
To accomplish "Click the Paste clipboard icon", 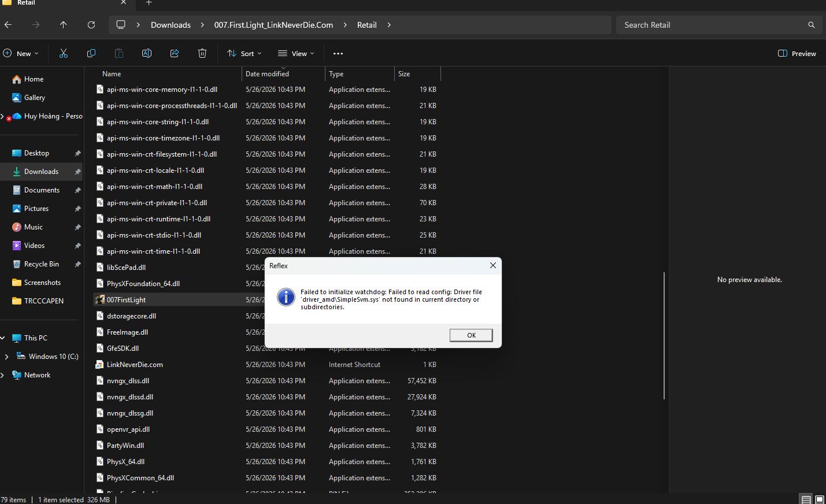I will coord(119,53).
